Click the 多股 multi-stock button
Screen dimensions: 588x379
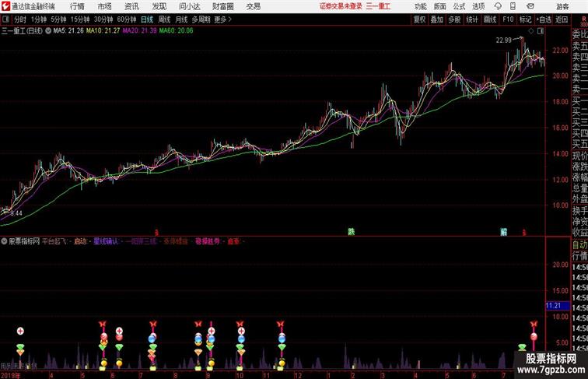pos(454,19)
